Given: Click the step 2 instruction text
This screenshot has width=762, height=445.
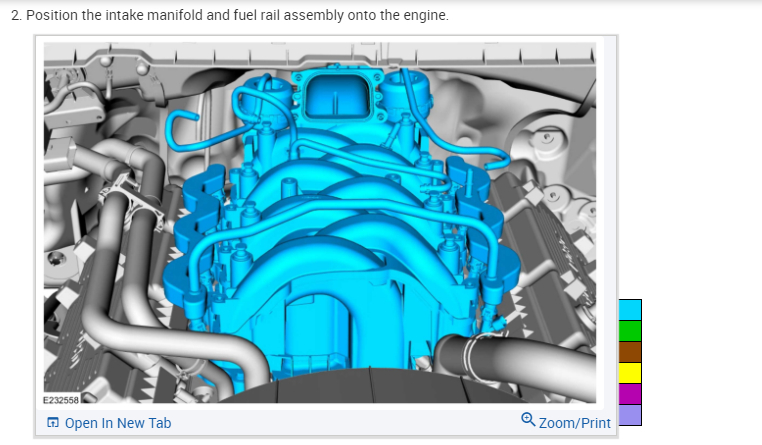Looking at the screenshot, I should coord(229,15).
